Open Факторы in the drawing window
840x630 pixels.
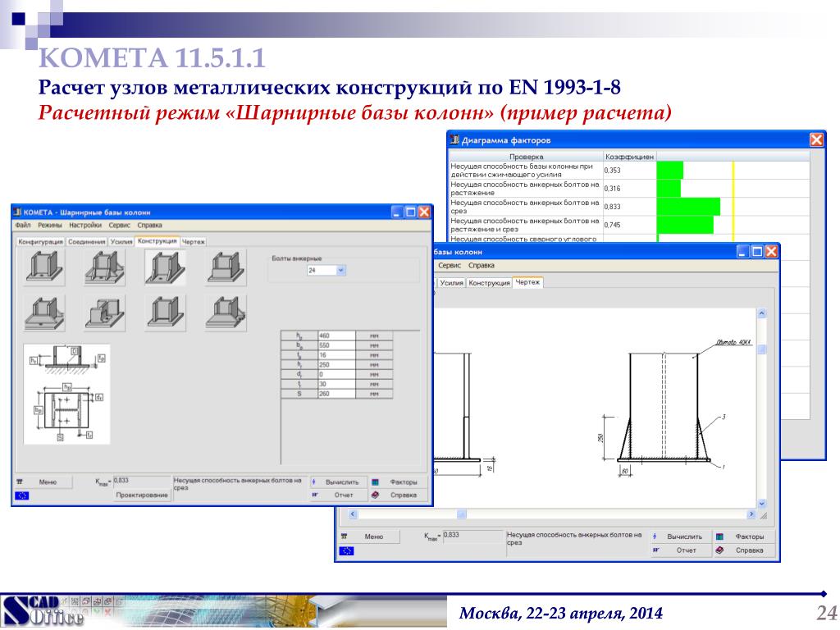745,536
